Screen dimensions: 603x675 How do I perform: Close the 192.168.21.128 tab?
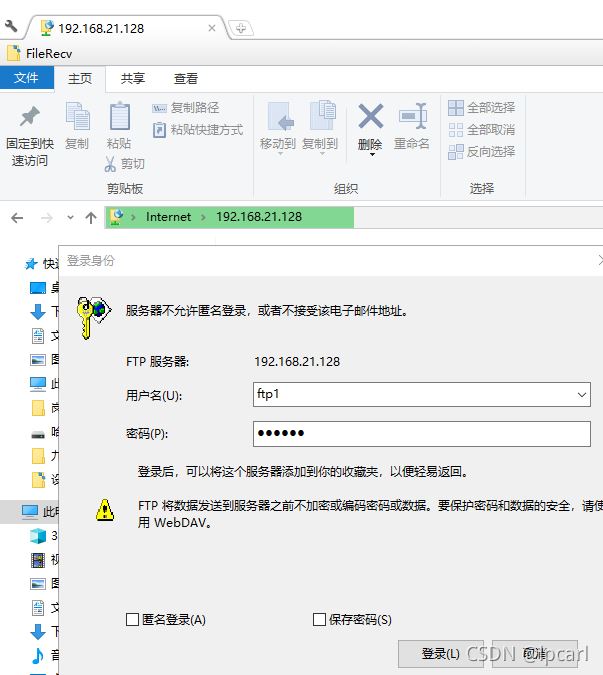212,28
